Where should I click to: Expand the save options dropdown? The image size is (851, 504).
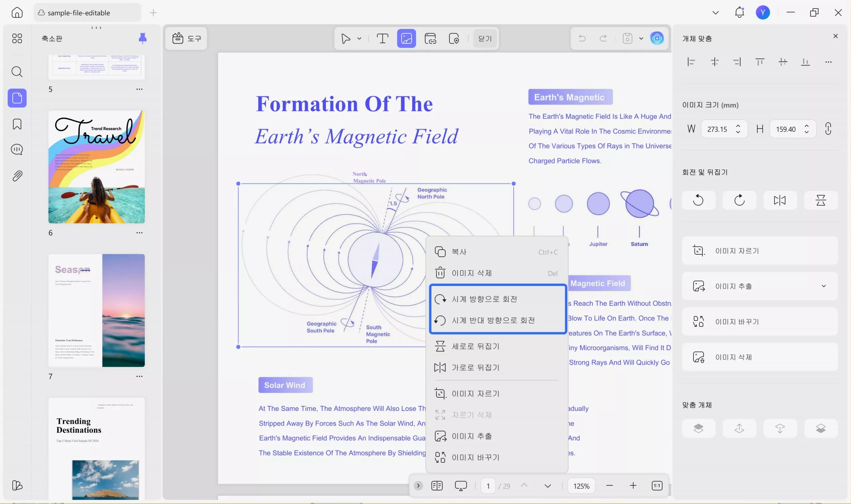[x=641, y=39]
